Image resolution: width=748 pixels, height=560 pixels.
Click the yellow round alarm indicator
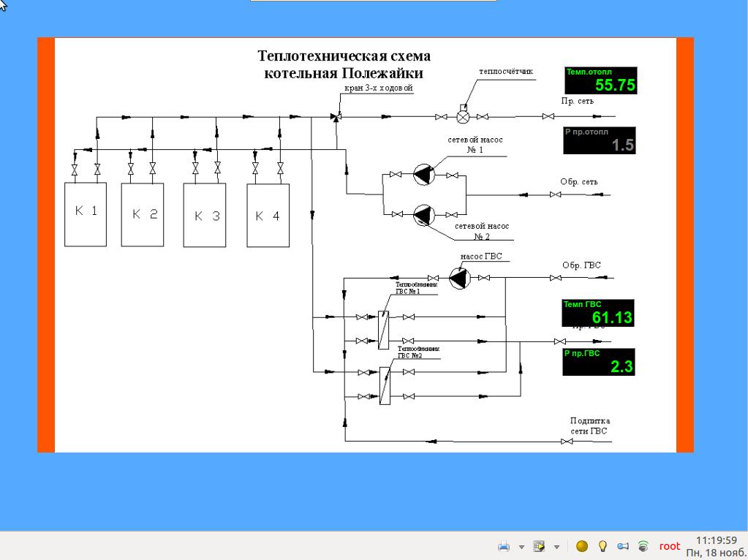pos(582,546)
